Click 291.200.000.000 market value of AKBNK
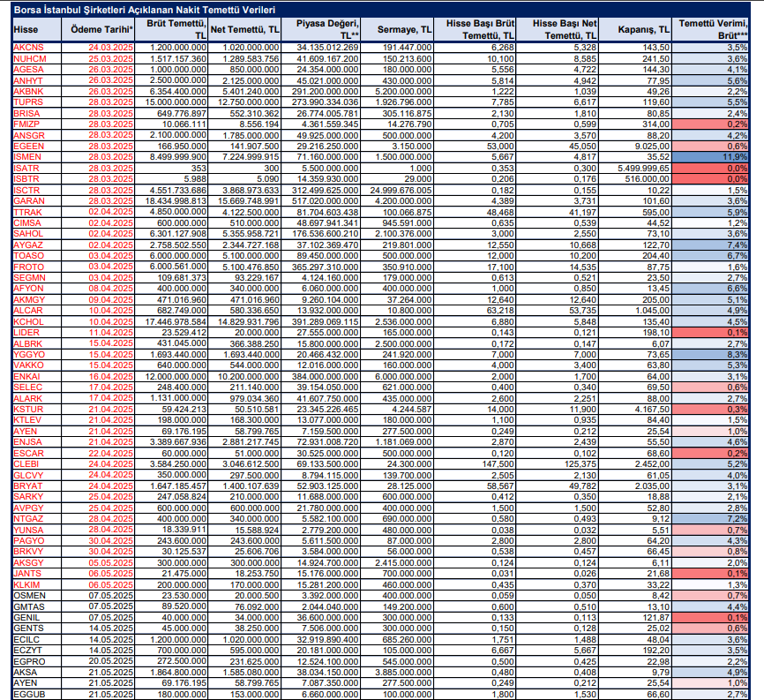Image resolution: width=764 pixels, height=700 pixels. [x=325, y=91]
